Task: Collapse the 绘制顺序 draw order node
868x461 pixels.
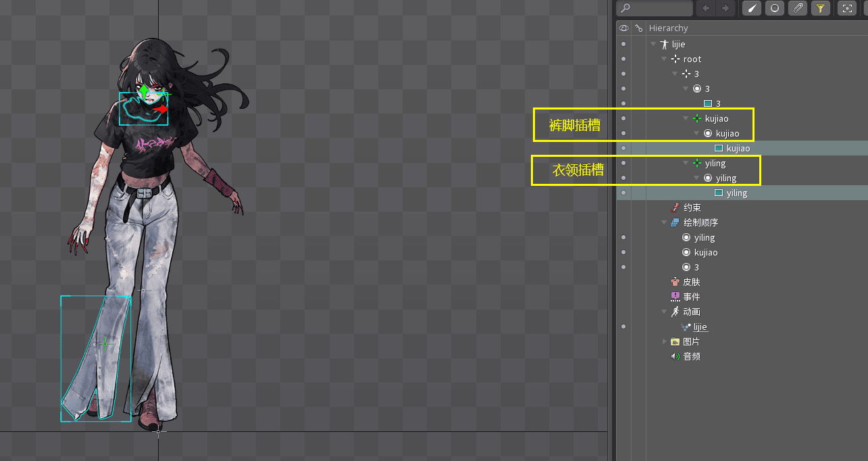Action: tap(665, 223)
